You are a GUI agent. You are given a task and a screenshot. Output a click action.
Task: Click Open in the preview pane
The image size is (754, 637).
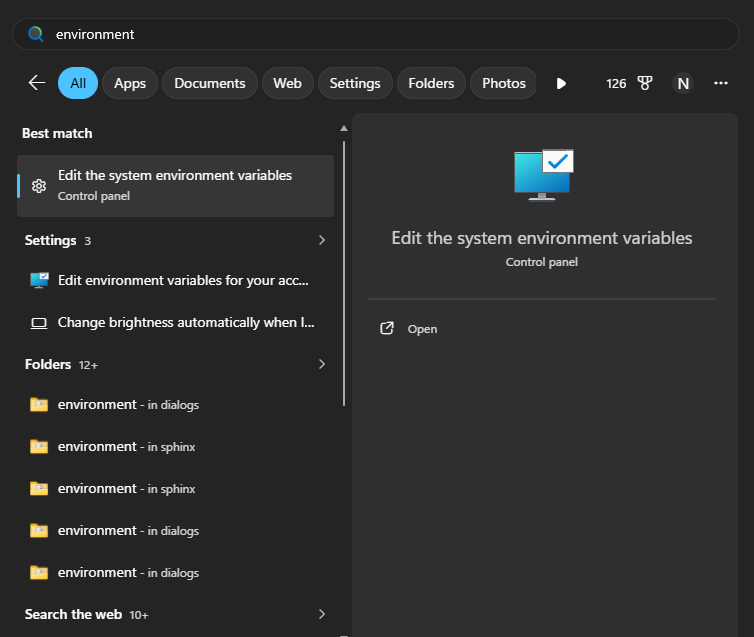[423, 329]
